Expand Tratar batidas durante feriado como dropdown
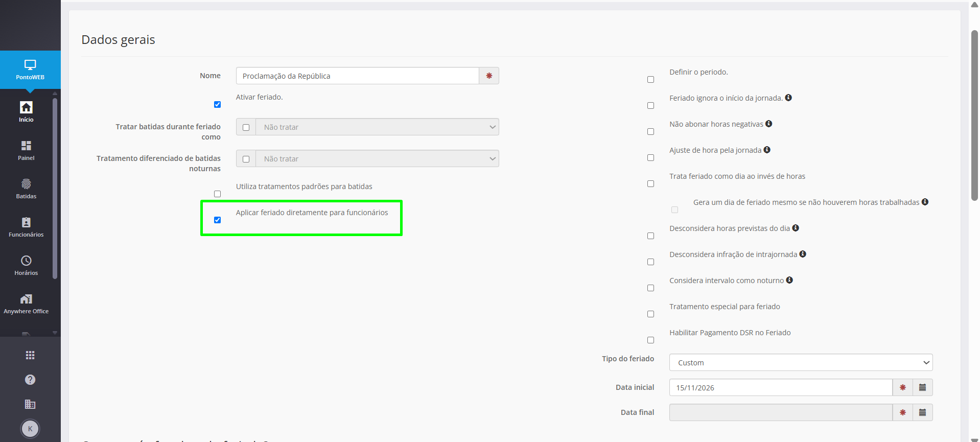This screenshot has height=442, width=980. click(377, 127)
